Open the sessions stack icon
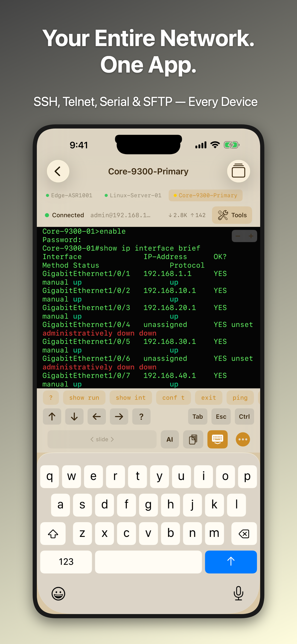The height and width of the screenshot is (644, 297). pyautogui.click(x=238, y=171)
